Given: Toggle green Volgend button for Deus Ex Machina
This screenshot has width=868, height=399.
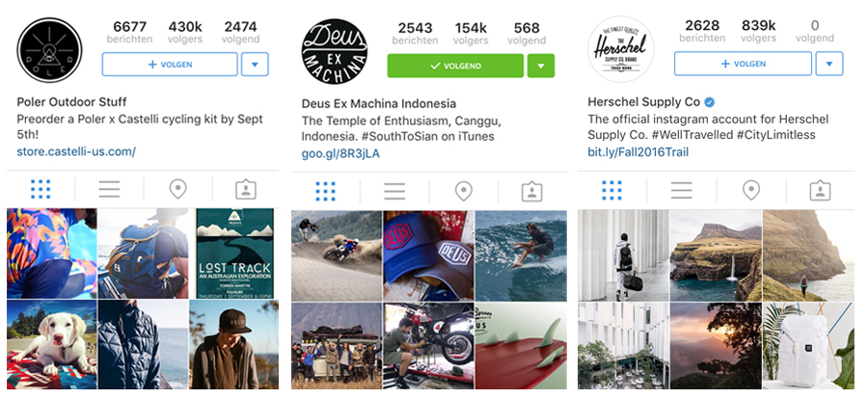Looking at the screenshot, I should 455,66.
